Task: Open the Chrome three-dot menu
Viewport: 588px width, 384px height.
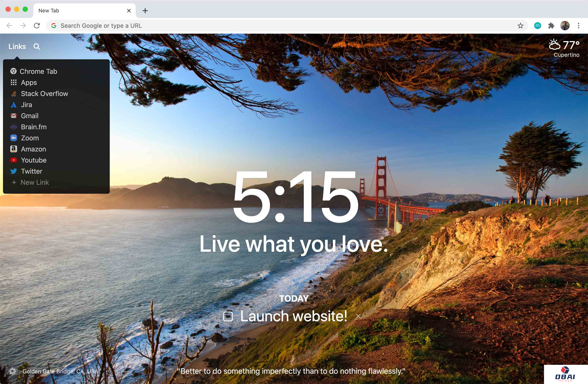Action: [578, 26]
